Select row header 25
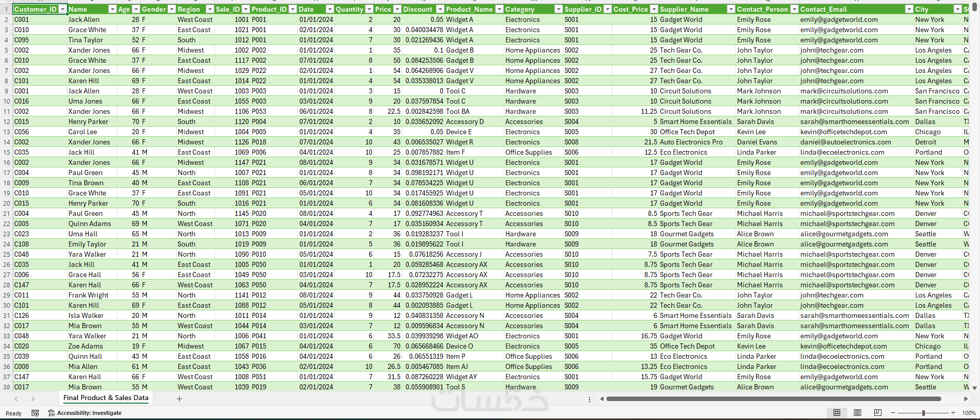Screen dimensions: 980x420 [x=6, y=254]
